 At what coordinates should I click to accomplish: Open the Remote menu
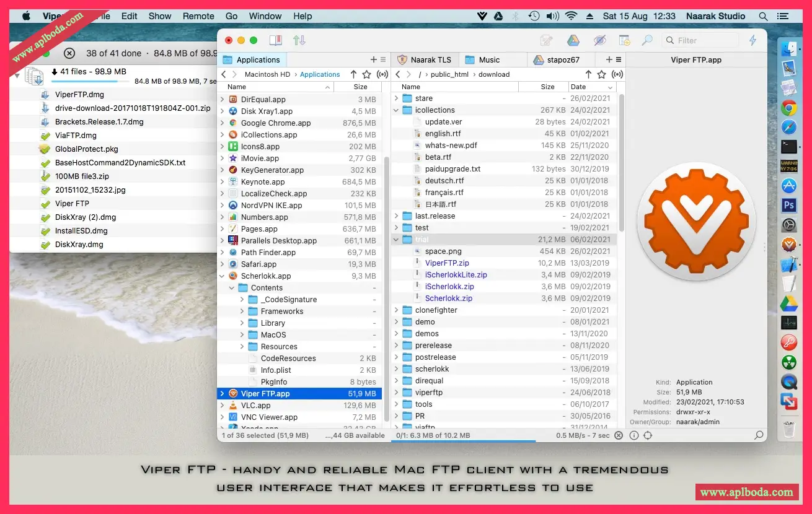point(198,16)
